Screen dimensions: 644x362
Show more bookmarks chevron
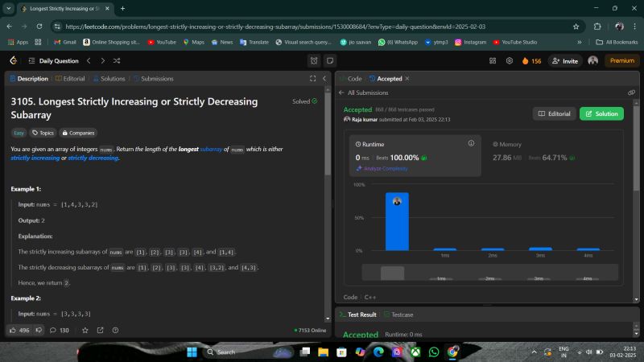[579, 42]
